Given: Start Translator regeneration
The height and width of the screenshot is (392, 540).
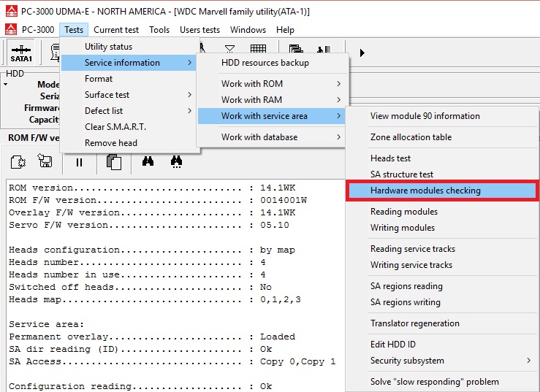Looking at the screenshot, I should [442, 323].
